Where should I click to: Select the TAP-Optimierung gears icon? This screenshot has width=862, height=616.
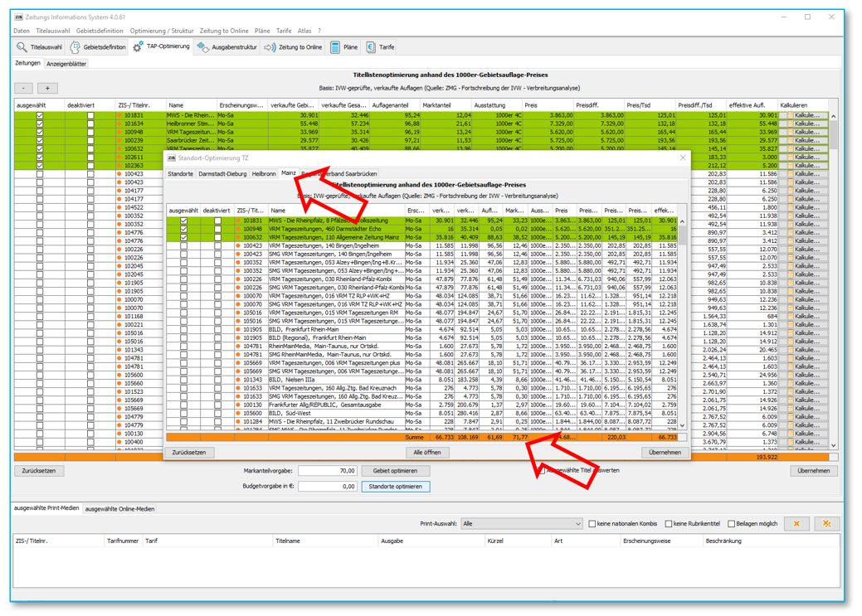(138, 47)
